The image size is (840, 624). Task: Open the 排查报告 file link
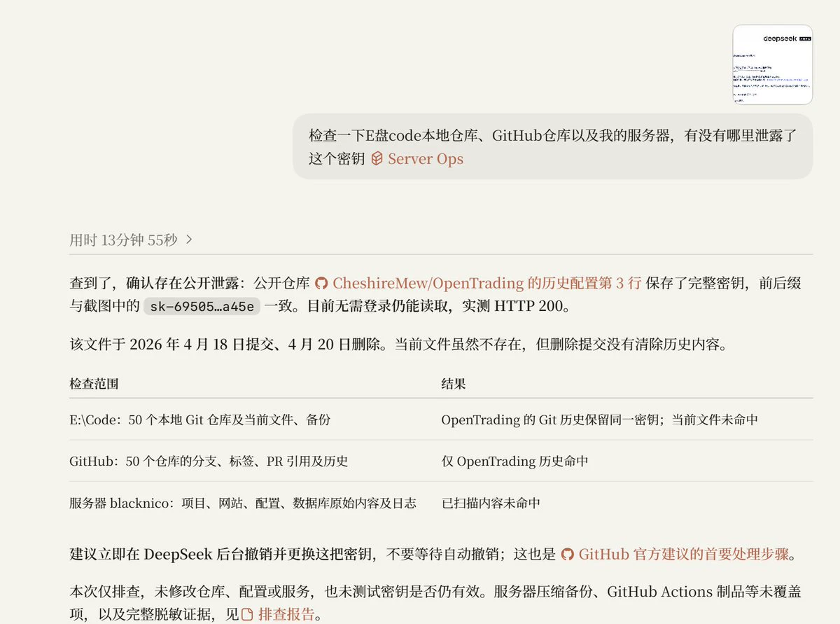tap(278, 615)
